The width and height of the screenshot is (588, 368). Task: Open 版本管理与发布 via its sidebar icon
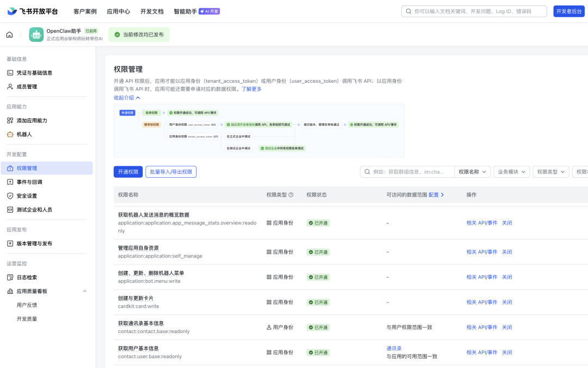point(9,243)
